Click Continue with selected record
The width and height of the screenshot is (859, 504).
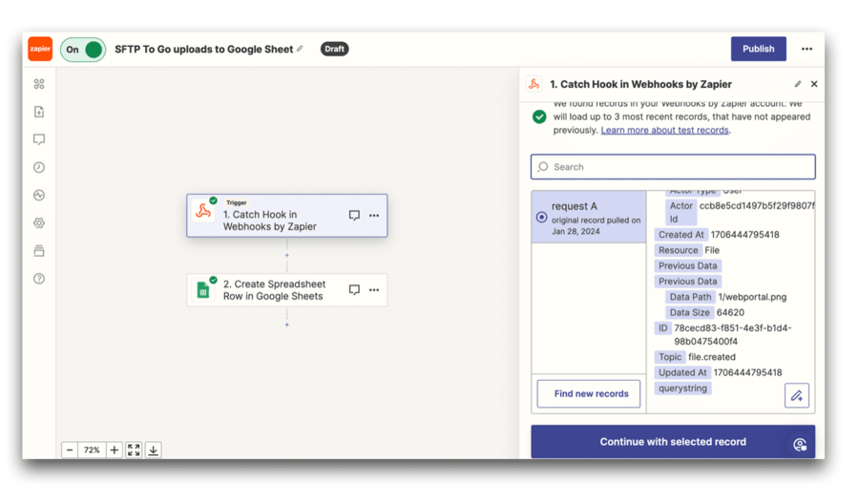(673, 442)
